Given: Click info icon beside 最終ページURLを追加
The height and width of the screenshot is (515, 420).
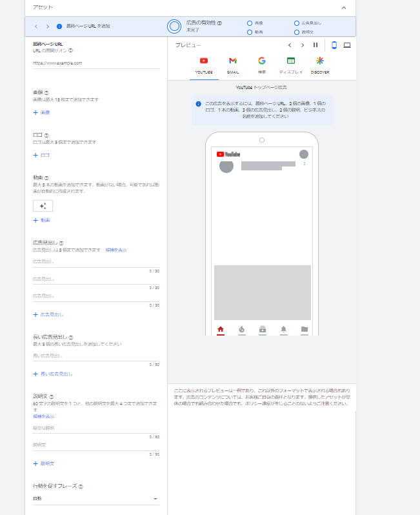Looking at the screenshot, I should [x=59, y=26].
